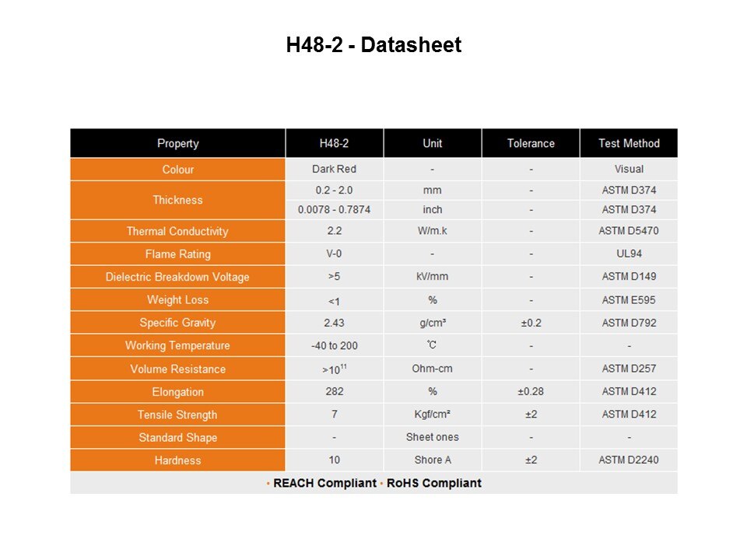Click the ASTM D2240 test method cell
Image resolution: width=747 pixels, height=560 pixels.
pos(629,460)
